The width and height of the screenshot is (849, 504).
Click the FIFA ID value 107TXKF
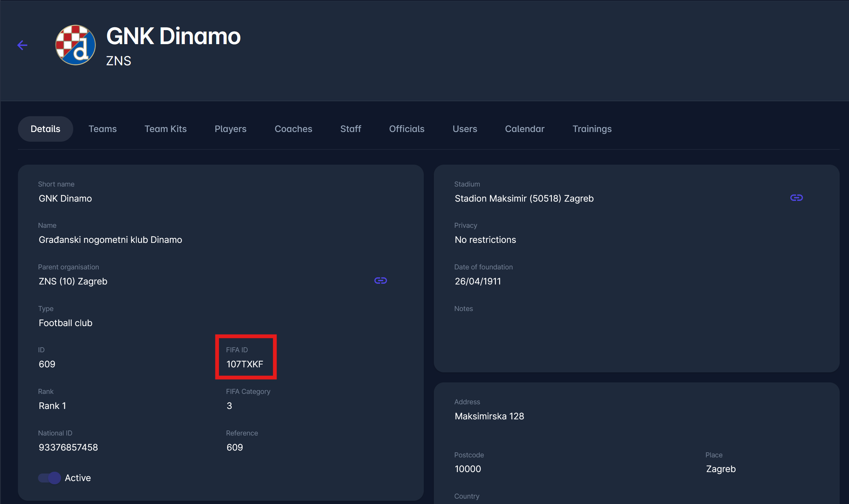tap(245, 364)
